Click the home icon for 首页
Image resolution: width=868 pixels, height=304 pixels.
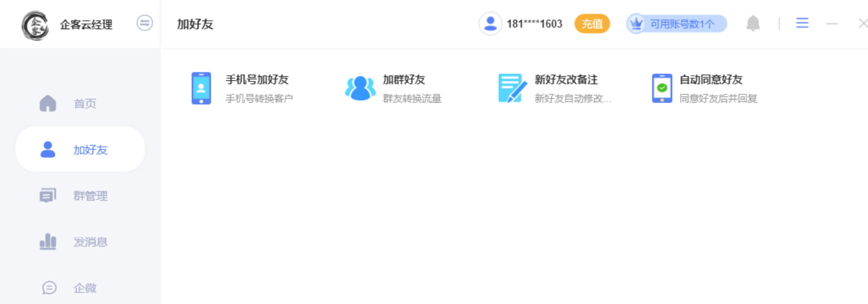[x=48, y=103]
